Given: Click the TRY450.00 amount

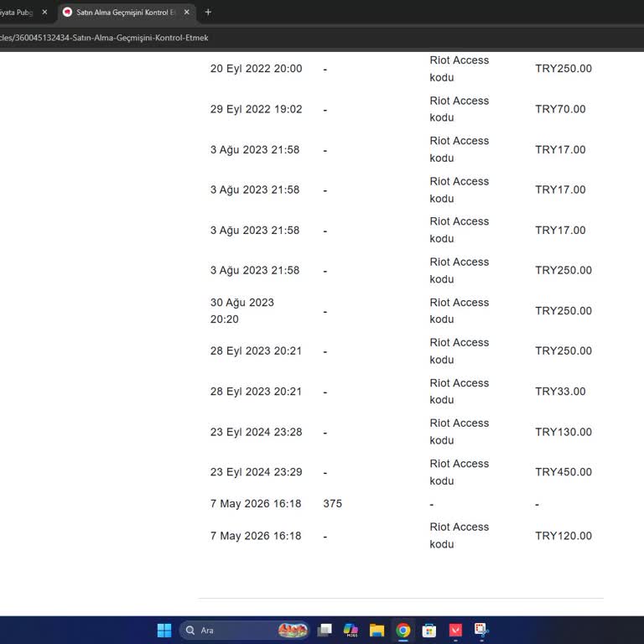Looking at the screenshot, I should click(x=563, y=472).
